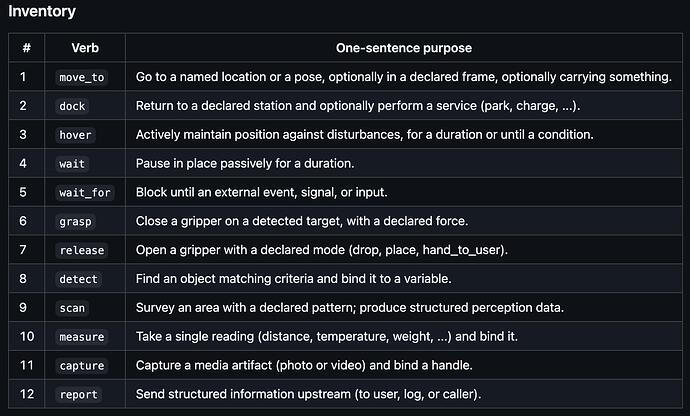Select the measure verb code tag
The height and width of the screenshot is (416, 690).
[x=82, y=337]
